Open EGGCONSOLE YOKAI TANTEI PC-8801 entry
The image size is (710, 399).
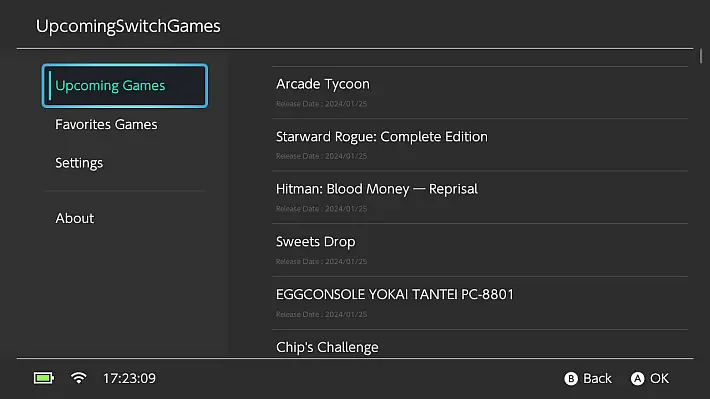pyautogui.click(x=480, y=303)
